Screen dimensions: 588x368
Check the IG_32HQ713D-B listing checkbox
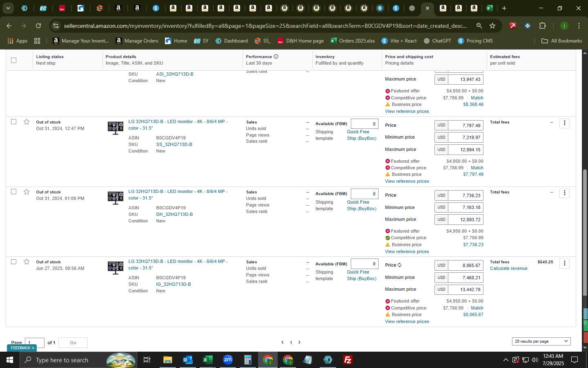pyautogui.click(x=13, y=261)
